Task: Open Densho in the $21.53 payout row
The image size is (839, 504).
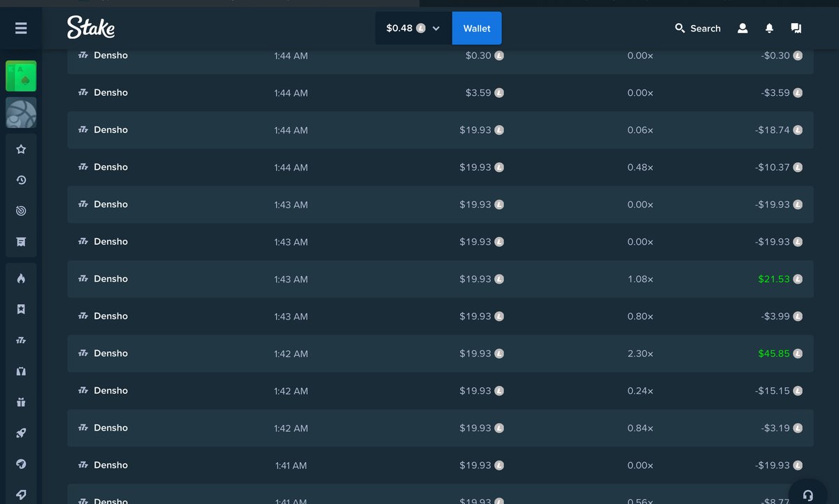Action: pyautogui.click(x=110, y=278)
